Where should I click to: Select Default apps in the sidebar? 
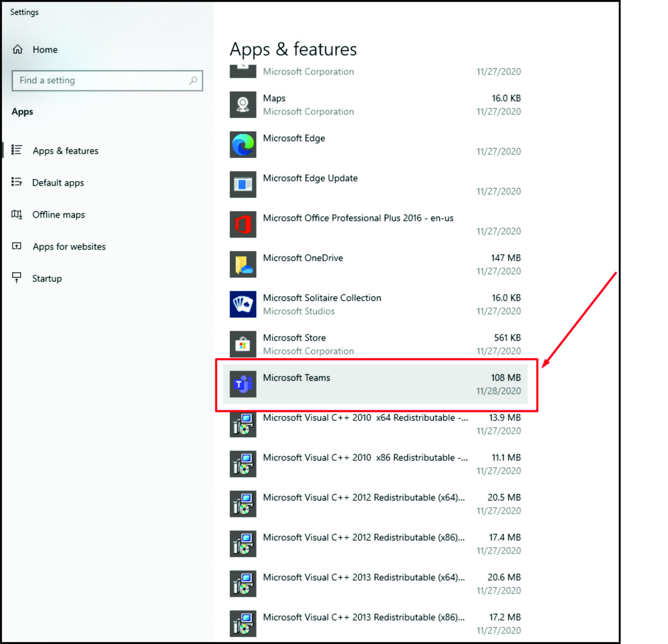(58, 183)
